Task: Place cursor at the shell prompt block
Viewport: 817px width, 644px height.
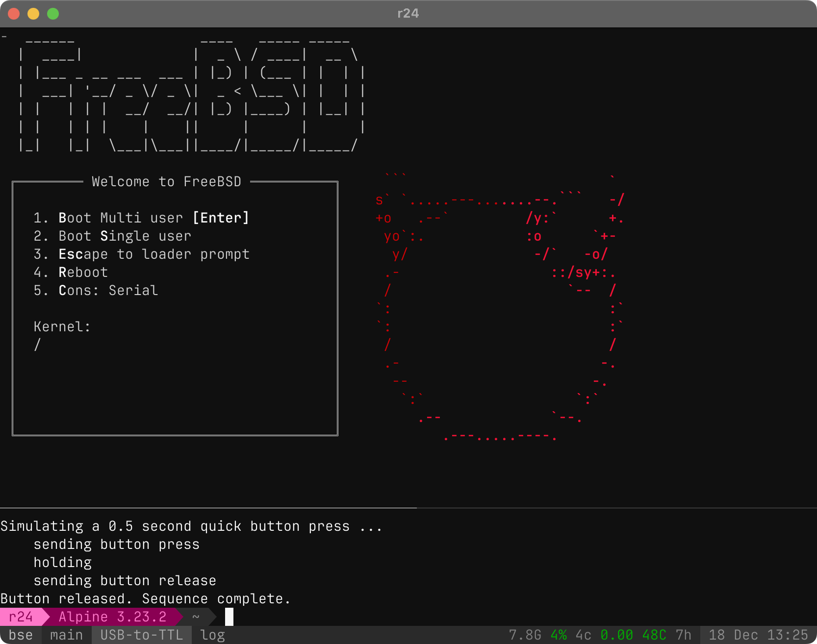Action: (x=229, y=617)
